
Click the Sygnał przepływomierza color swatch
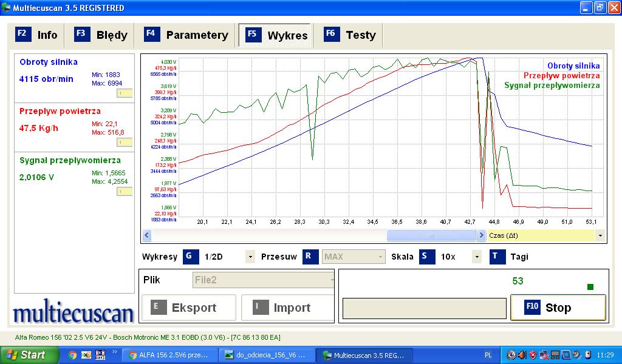124,192
